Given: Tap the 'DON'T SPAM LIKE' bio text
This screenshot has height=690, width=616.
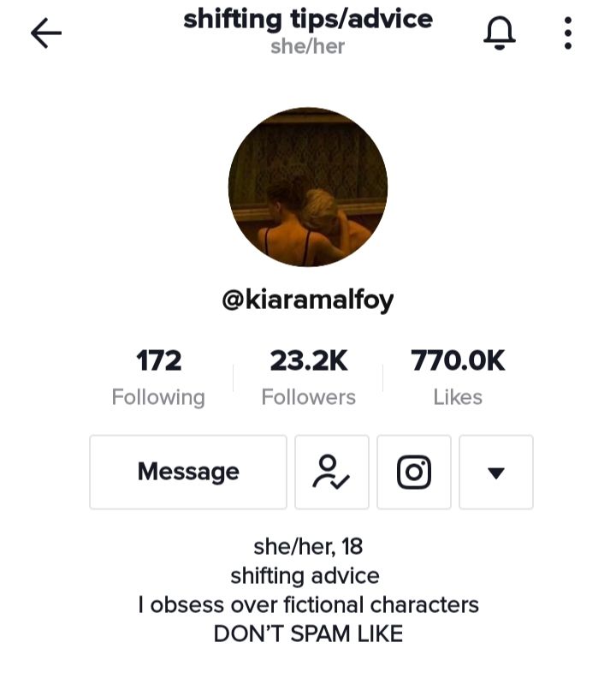Looking at the screenshot, I should coord(308,633).
